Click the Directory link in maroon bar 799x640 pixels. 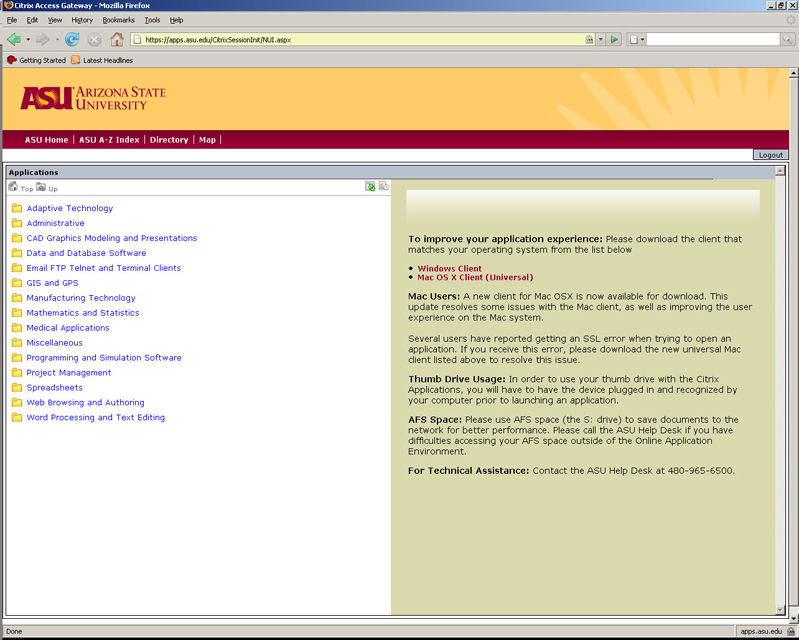(x=169, y=140)
